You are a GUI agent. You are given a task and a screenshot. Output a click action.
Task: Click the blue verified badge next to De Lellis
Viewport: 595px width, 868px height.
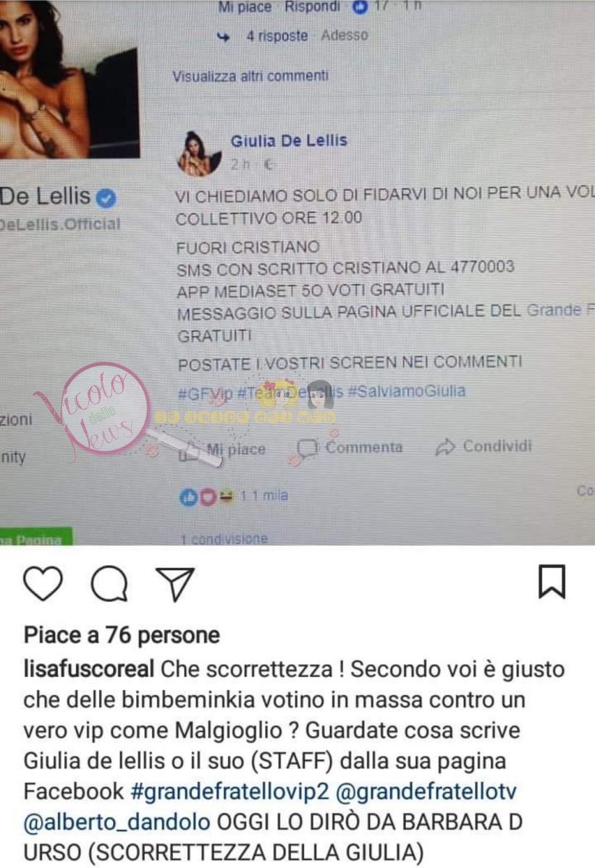(x=107, y=197)
